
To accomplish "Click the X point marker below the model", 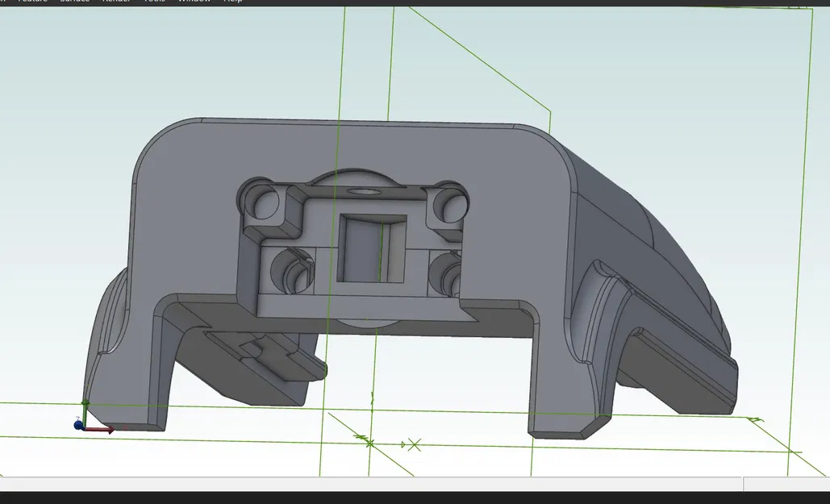I will point(415,444).
